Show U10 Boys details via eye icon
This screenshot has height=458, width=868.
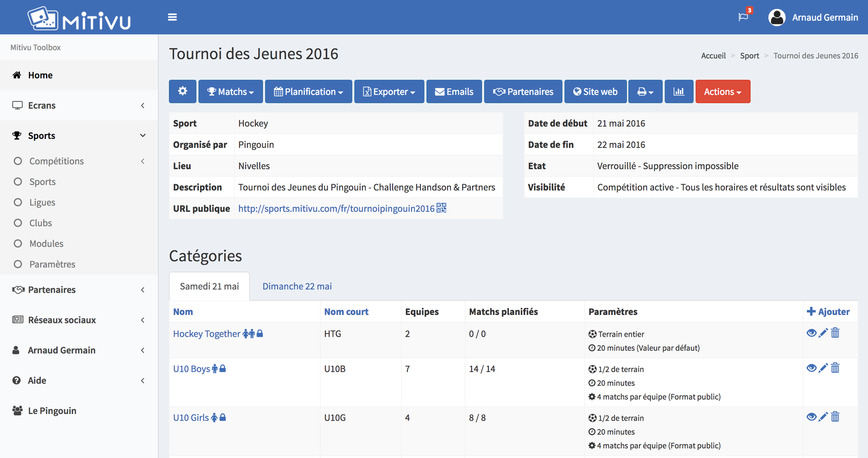tap(811, 368)
